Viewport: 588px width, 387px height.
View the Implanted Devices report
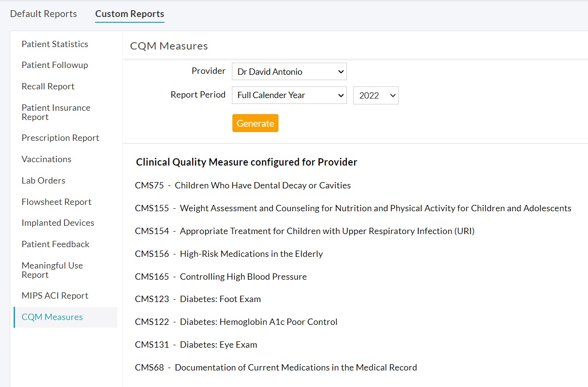(x=58, y=222)
